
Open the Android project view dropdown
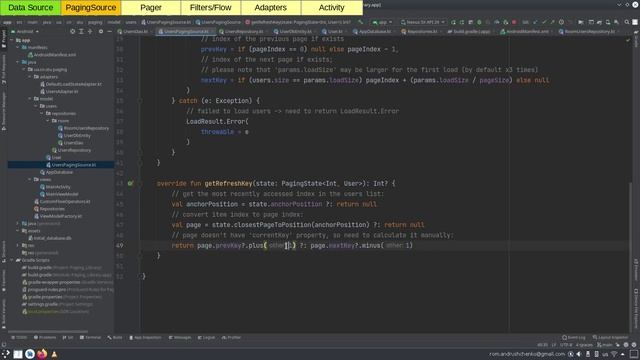pyautogui.click(x=25, y=31)
